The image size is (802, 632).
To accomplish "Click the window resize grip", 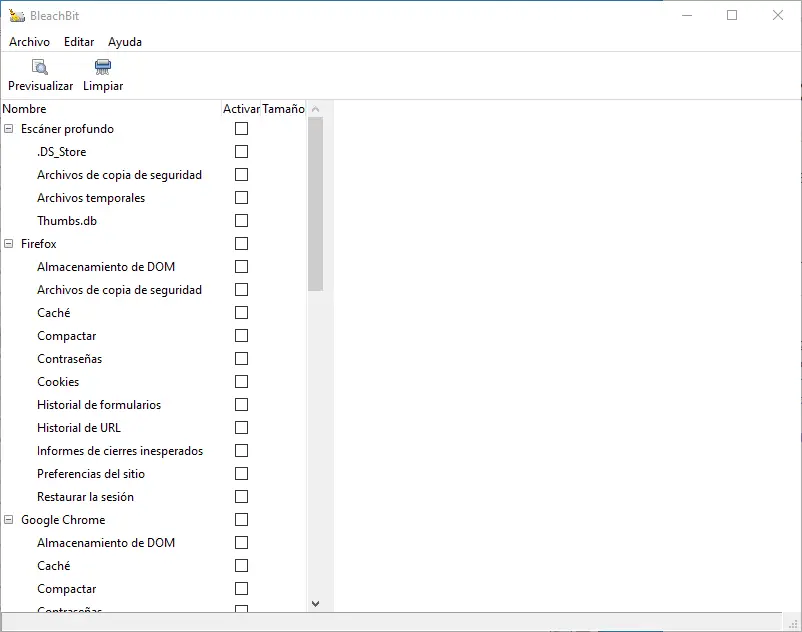I will 794,624.
